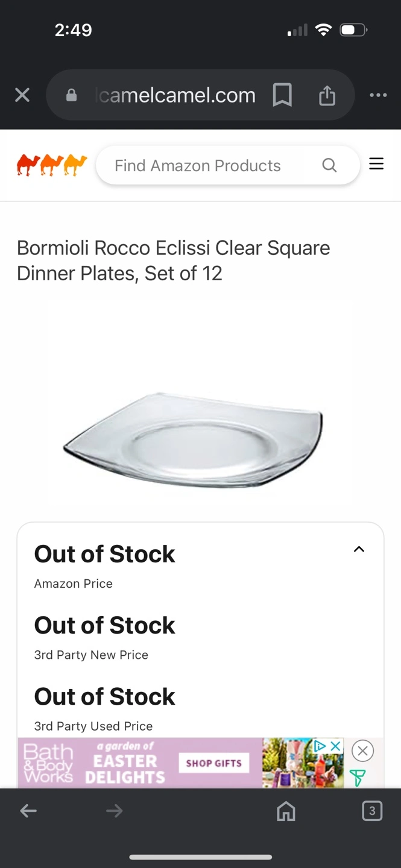This screenshot has width=401, height=868.
Task: Close the in-app browser with X
Action: tap(22, 95)
